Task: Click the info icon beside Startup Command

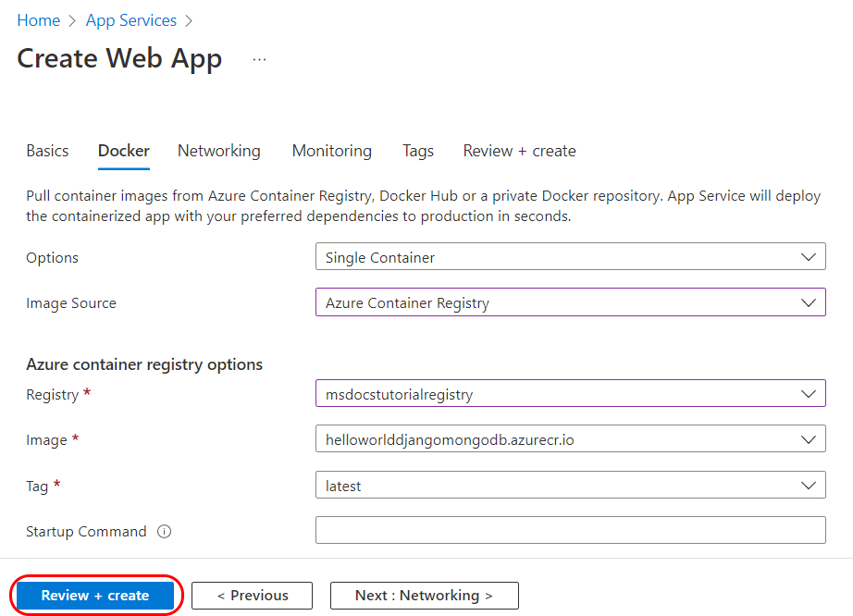Action: pos(164,531)
